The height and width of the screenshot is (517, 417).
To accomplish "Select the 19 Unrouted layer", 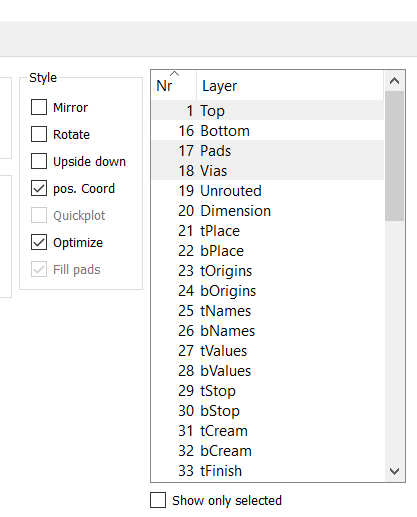I will tap(268, 191).
